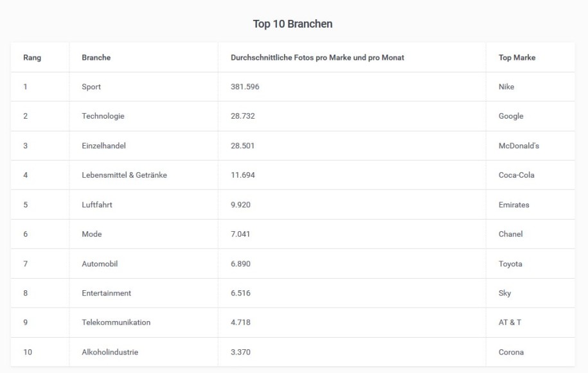
Task: Click the Nike brand cell
Action: 506,87
